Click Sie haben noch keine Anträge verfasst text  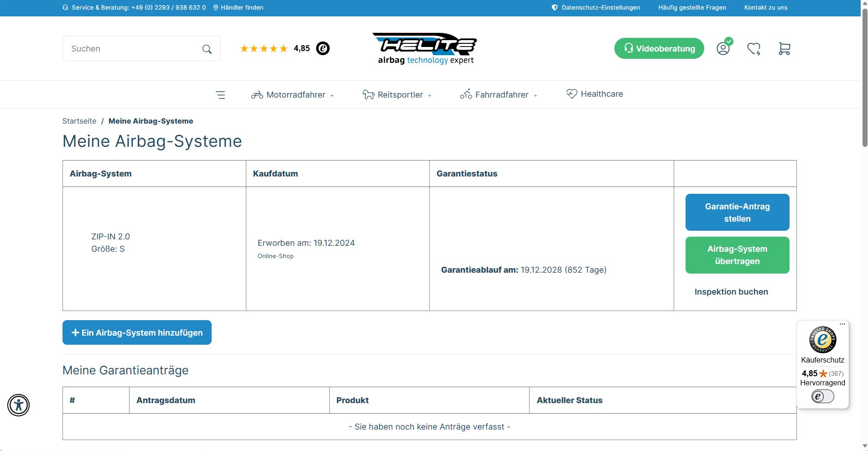tap(429, 427)
